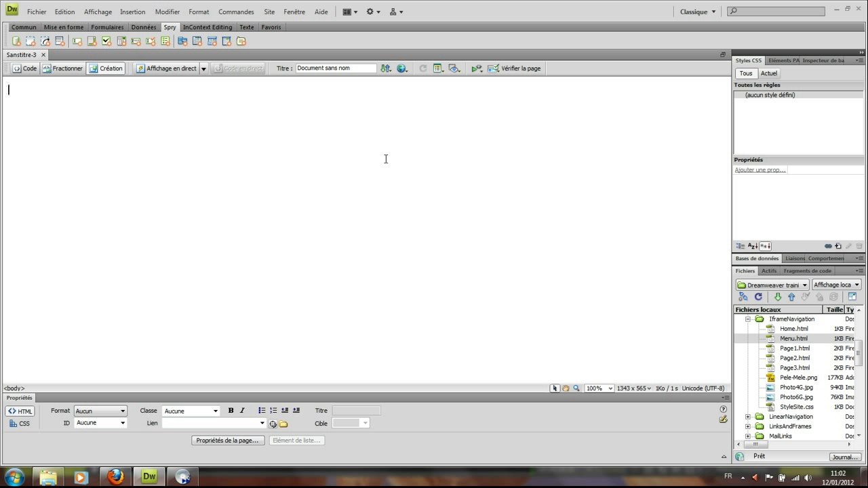Toggle italic formatting
868x488 pixels.
tap(242, 411)
